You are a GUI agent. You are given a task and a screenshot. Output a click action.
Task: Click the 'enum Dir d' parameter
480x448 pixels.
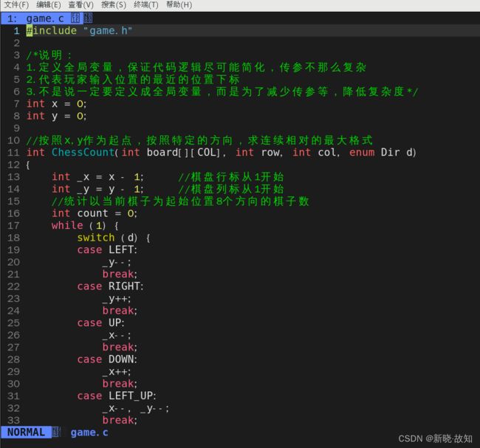(383, 152)
